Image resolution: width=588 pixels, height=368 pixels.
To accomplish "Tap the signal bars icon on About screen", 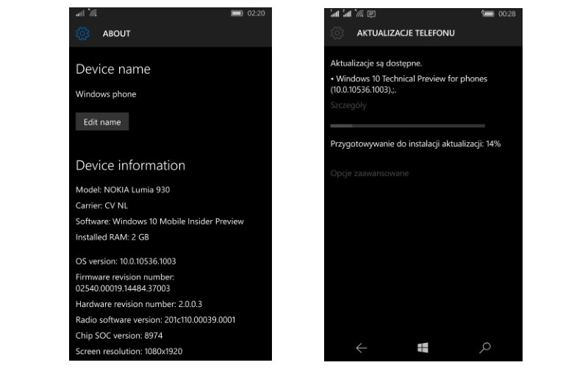I will coord(80,13).
